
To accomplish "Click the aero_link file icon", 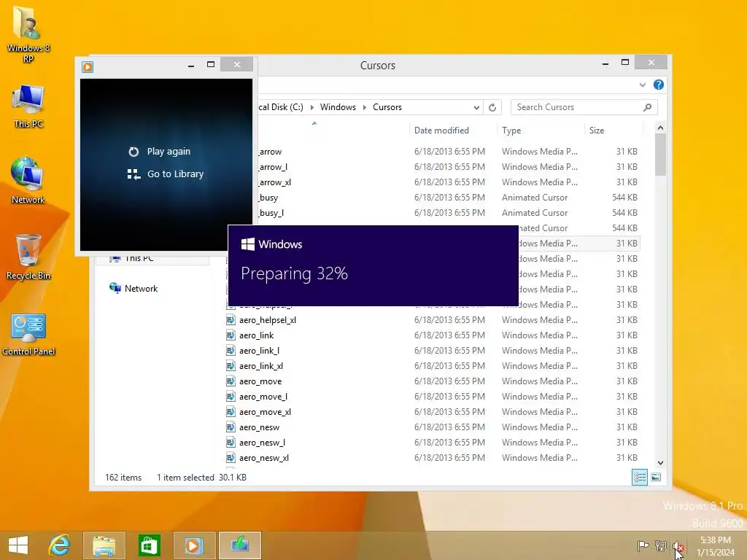I will coord(231,335).
